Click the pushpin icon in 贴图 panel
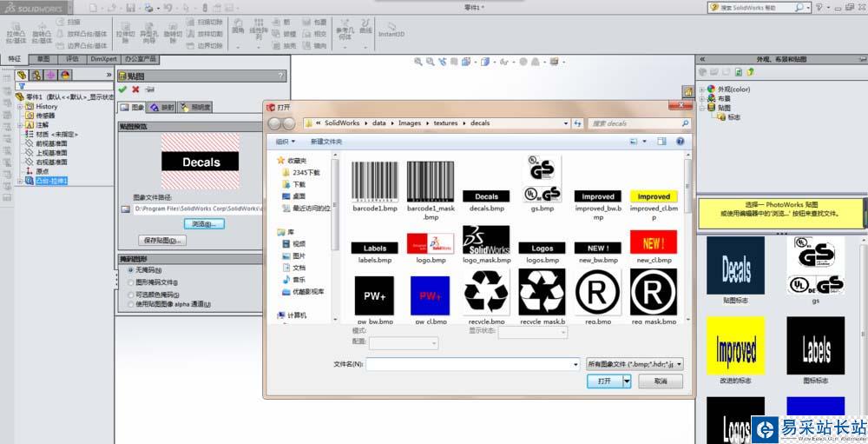The image size is (868, 444). pyautogui.click(x=149, y=89)
